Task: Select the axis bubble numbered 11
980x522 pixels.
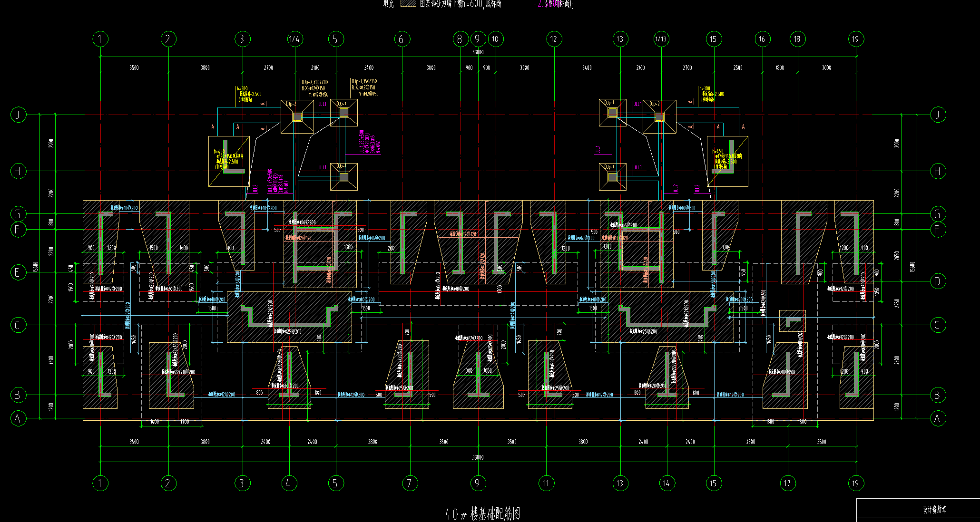Action: click(x=546, y=483)
